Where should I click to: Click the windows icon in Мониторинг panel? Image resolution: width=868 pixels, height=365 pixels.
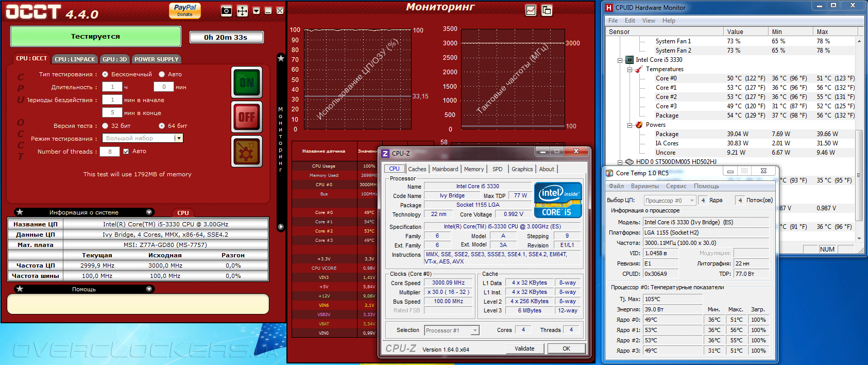point(547,10)
